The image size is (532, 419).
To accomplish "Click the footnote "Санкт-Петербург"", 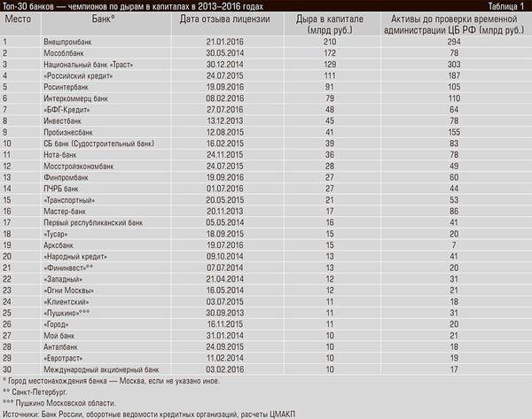I will 35,392.
